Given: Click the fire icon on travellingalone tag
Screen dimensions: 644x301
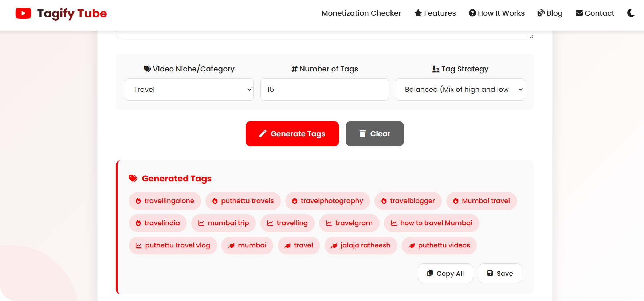Looking at the screenshot, I should [x=138, y=201].
